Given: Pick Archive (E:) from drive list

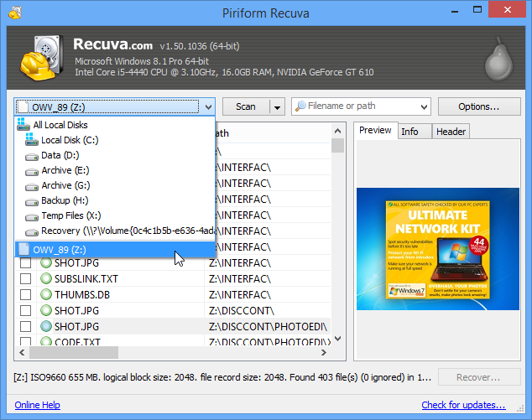Looking at the screenshot, I should (115, 170).
